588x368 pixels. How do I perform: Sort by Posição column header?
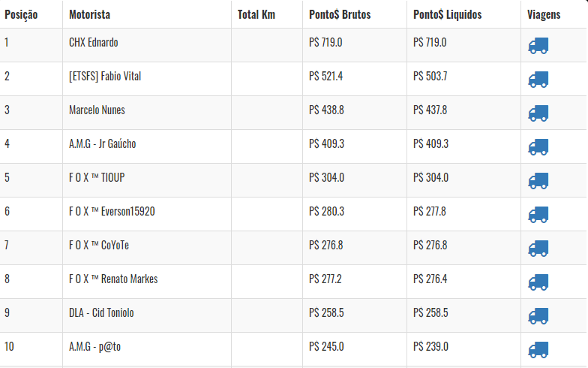pos(21,15)
